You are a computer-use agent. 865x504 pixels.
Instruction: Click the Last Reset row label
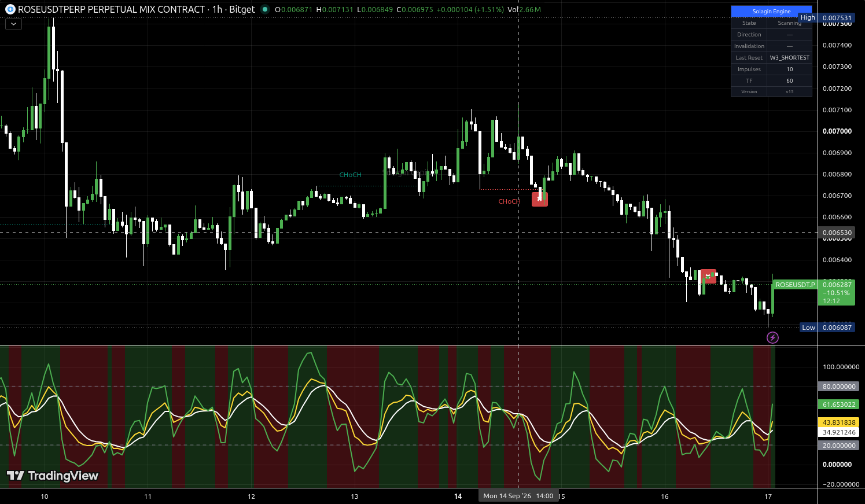pos(749,58)
